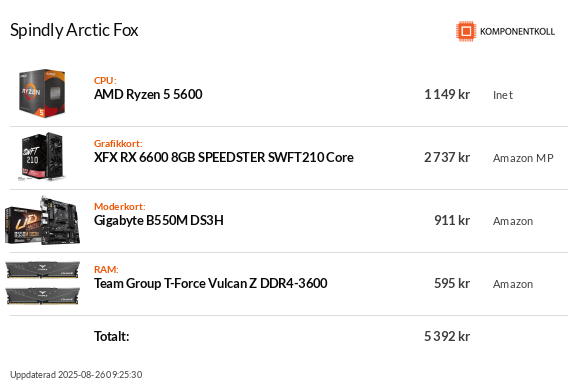Click the 595 kr RAM price
The height and width of the screenshot is (388, 577).
(x=452, y=283)
